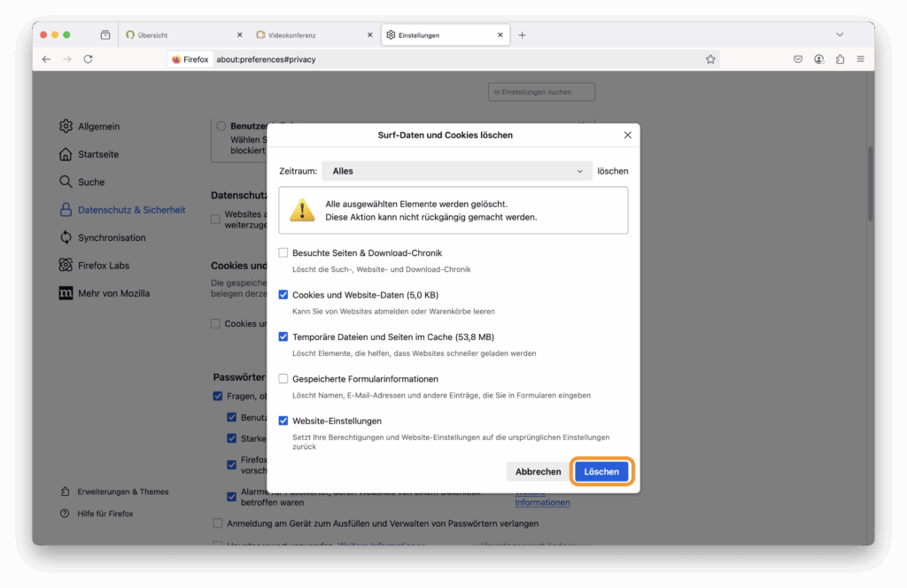This screenshot has width=907, height=588.
Task: Uncheck Temporäre Dateien und Seiten im Cache
Action: pos(283,337)
